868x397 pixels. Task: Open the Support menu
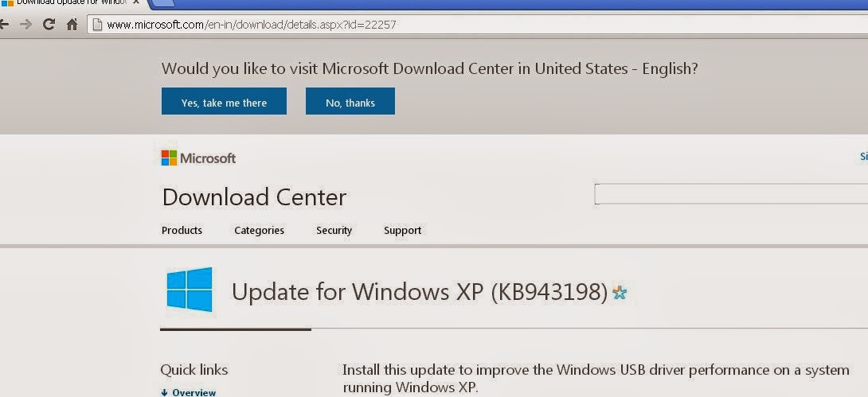click(402, 231)
